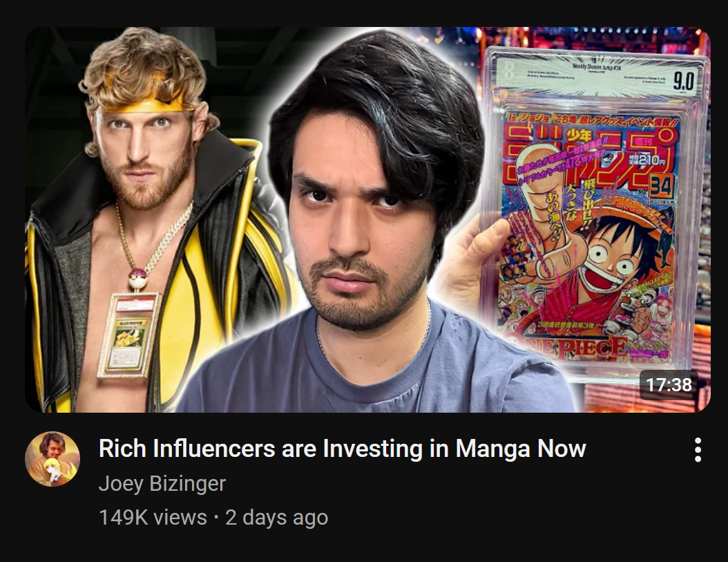Screen dimensions: 728x562
Task: Click the 9.0 grade label on case
Action: (x=684, y=82)
